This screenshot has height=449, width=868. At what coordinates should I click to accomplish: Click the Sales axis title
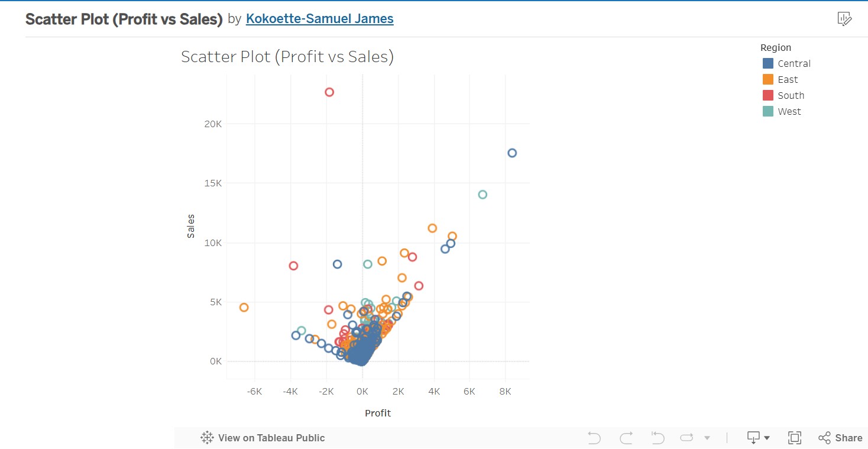(191, 227)
